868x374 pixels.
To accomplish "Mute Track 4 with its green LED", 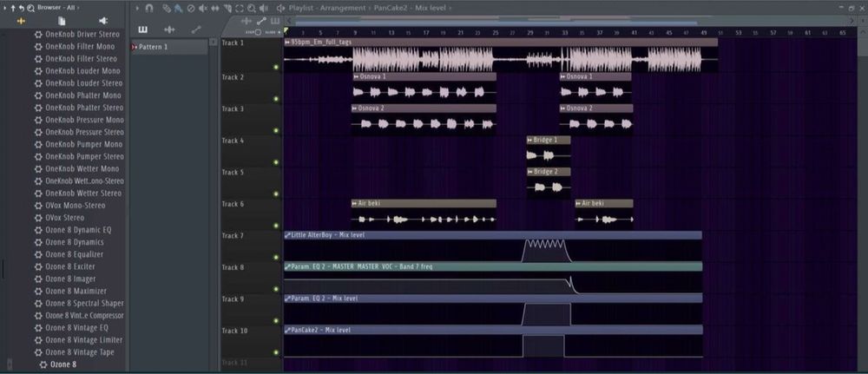I will [276, 162].
